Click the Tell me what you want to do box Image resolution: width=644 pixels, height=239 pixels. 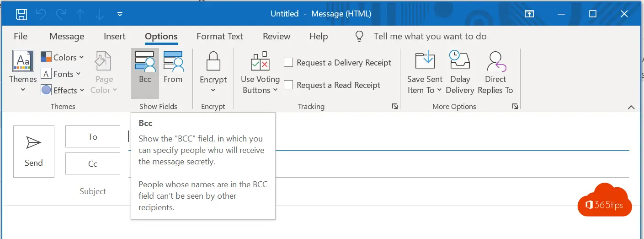coord(430,37)
